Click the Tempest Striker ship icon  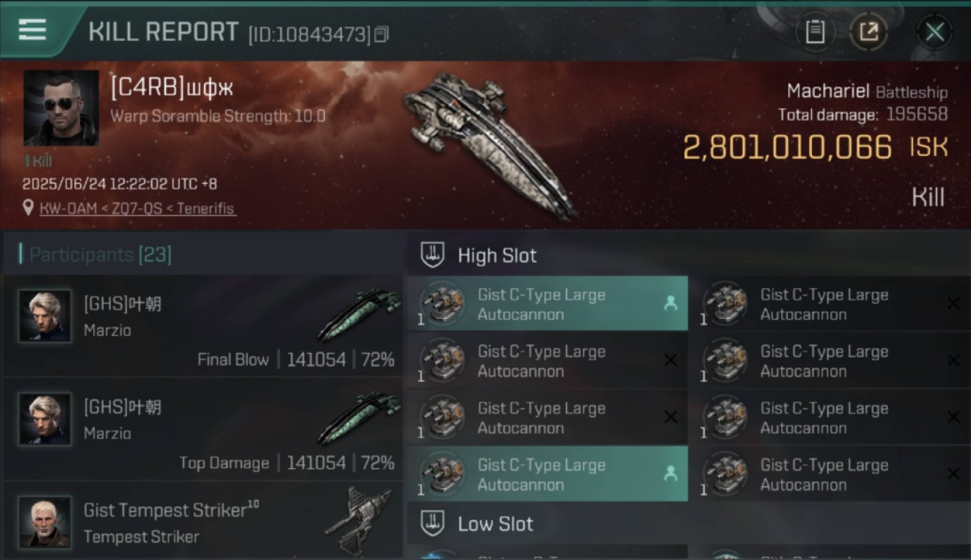point(358,520)
